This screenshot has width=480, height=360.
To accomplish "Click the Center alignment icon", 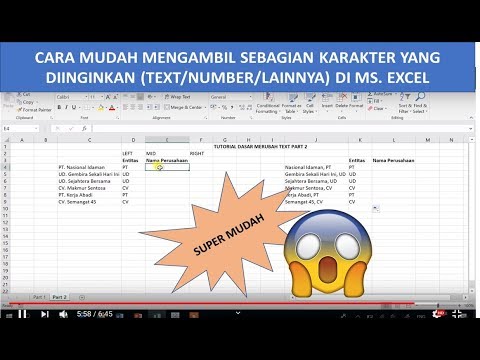I will coord(133,107).
